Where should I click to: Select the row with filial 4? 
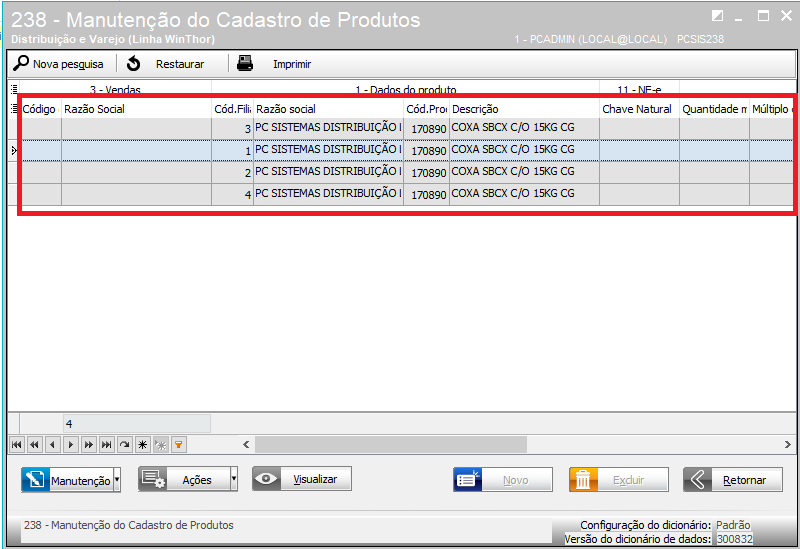(406, 194)
